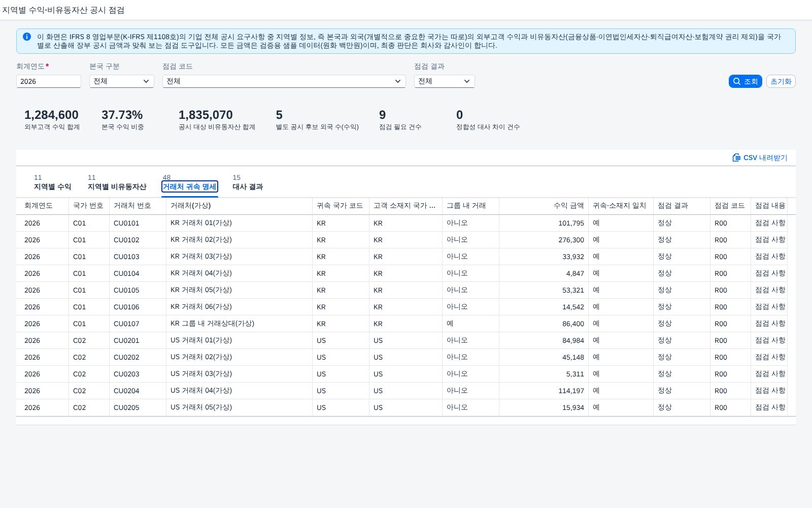Viewport: 812px width, 508px height.
Task: Click the 귀속 국가 코드 column header
Action: [x=341, y=206]
